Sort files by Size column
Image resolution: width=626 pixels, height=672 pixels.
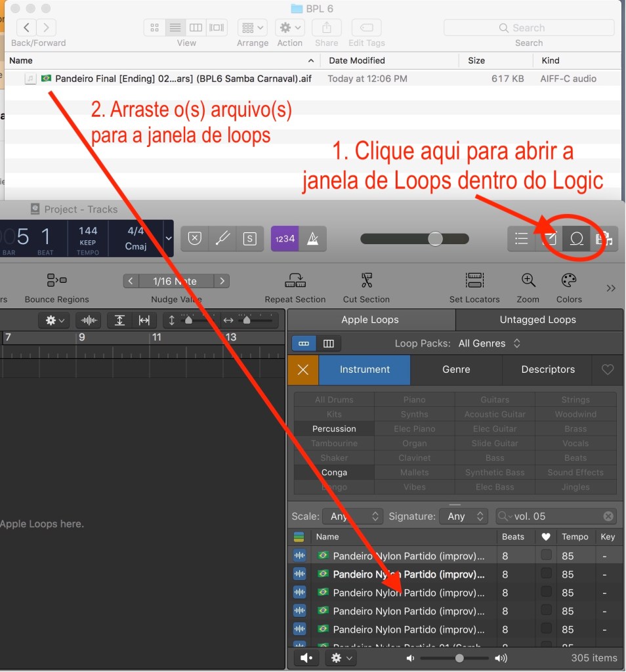pyautogui.click(x=495, y=60)
